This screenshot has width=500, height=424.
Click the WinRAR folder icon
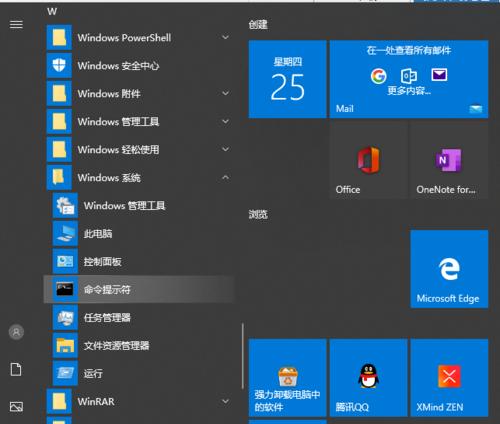coord(59,401)
